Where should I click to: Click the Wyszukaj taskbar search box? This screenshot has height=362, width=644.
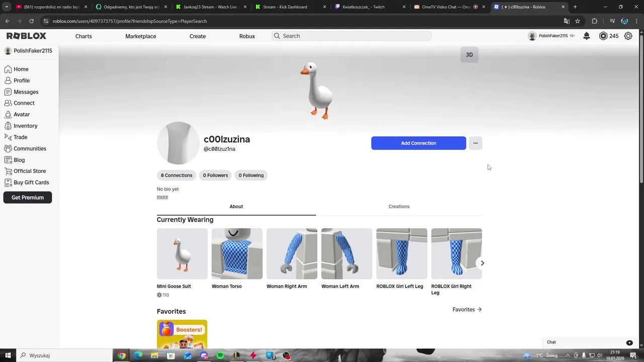[x=65, y=355]
